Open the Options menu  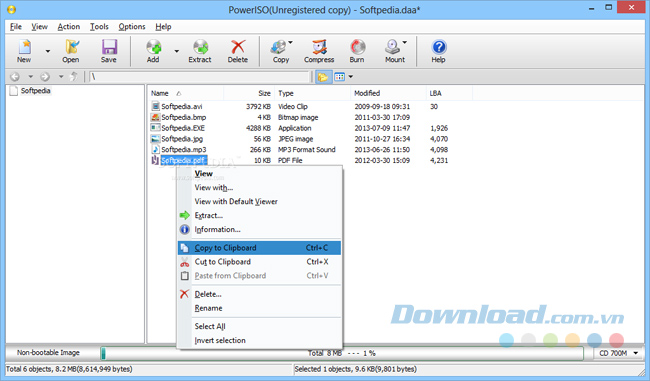[132, 27]
